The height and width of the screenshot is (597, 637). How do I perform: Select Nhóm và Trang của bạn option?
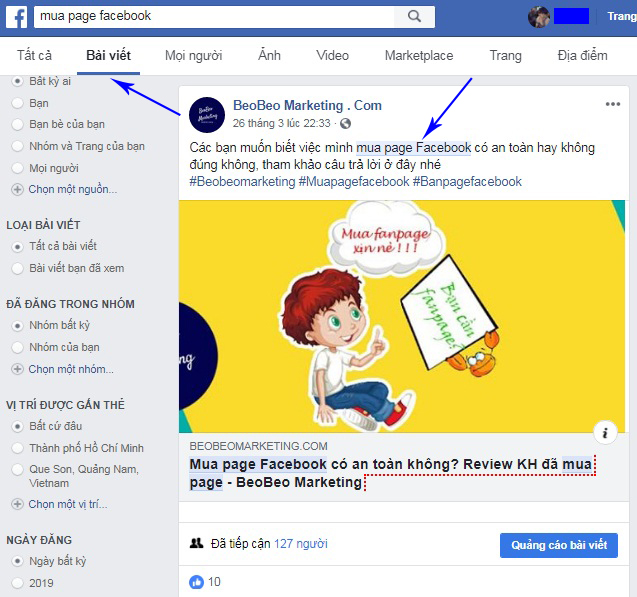(17, 146)
